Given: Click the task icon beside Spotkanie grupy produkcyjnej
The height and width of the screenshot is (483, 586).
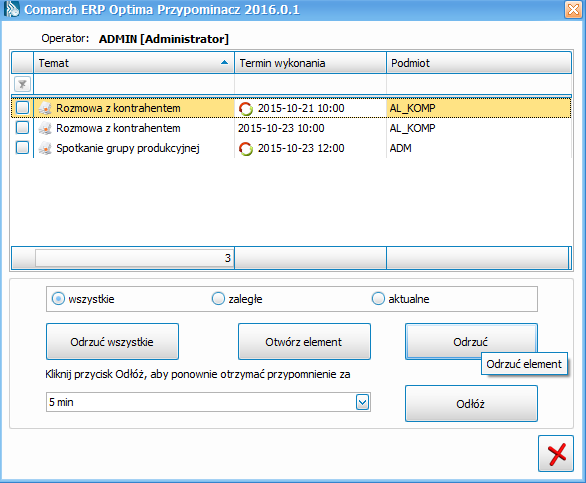Looking at the screenshot, I should [x=45, y=148].
